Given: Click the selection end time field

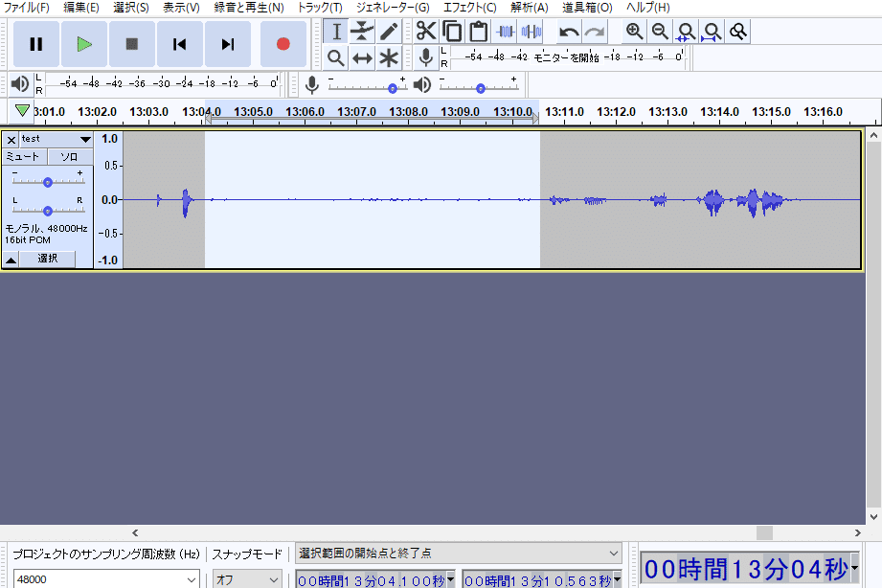Looking at the screenshot, I should 538,580.
